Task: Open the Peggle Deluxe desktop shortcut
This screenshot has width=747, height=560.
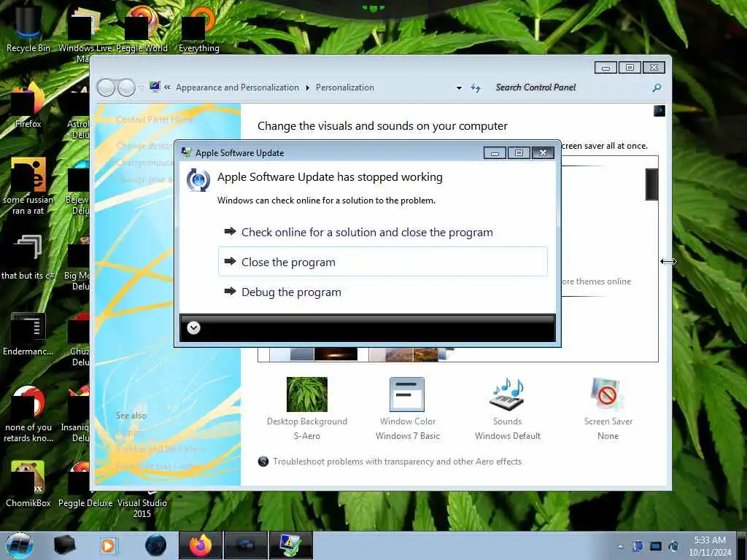Action: coord(85,484)
